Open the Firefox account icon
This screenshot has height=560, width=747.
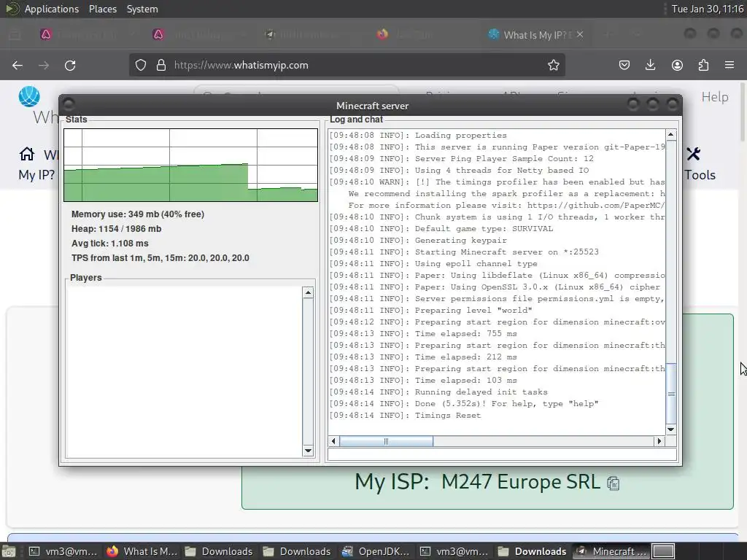(677, 65)
